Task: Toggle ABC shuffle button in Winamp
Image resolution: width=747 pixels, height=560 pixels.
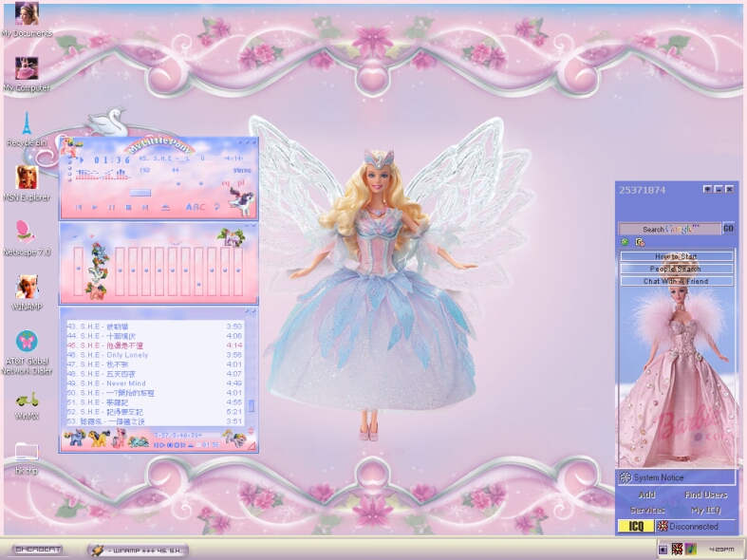Action: click(x=196, y=207)
